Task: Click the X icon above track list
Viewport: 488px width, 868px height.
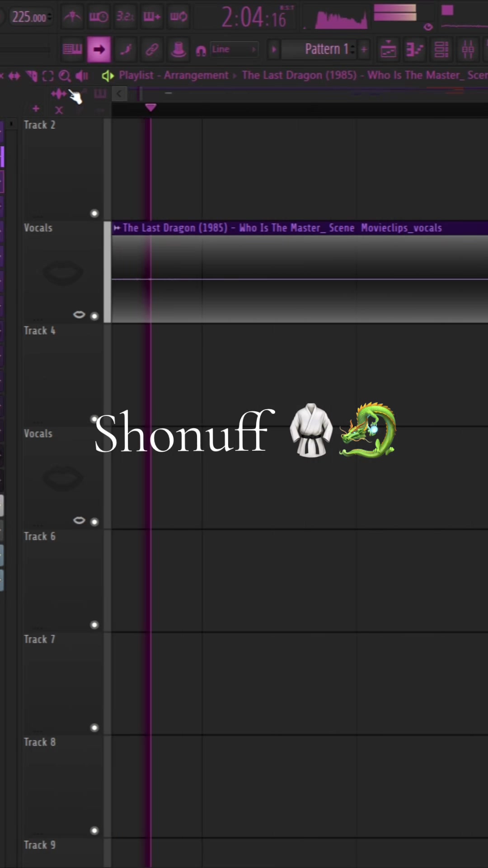Action: click(x=59, y=110)
